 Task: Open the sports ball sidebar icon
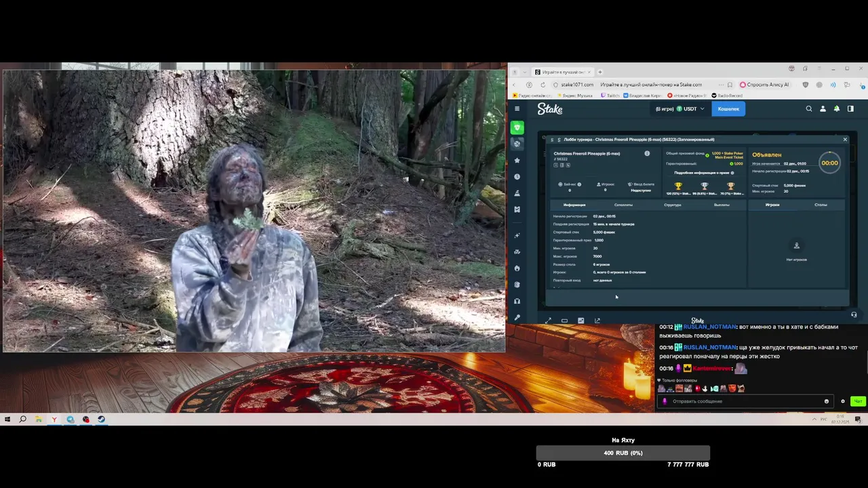click(517, 144)
